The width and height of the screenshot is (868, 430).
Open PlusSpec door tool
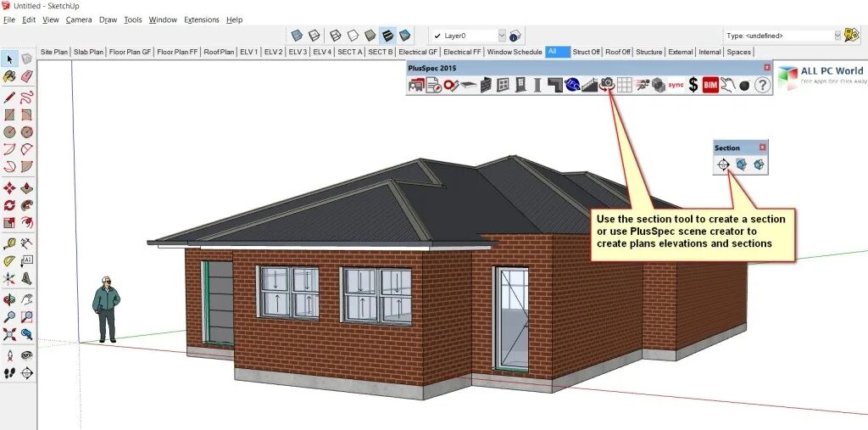tap(520, 85)
